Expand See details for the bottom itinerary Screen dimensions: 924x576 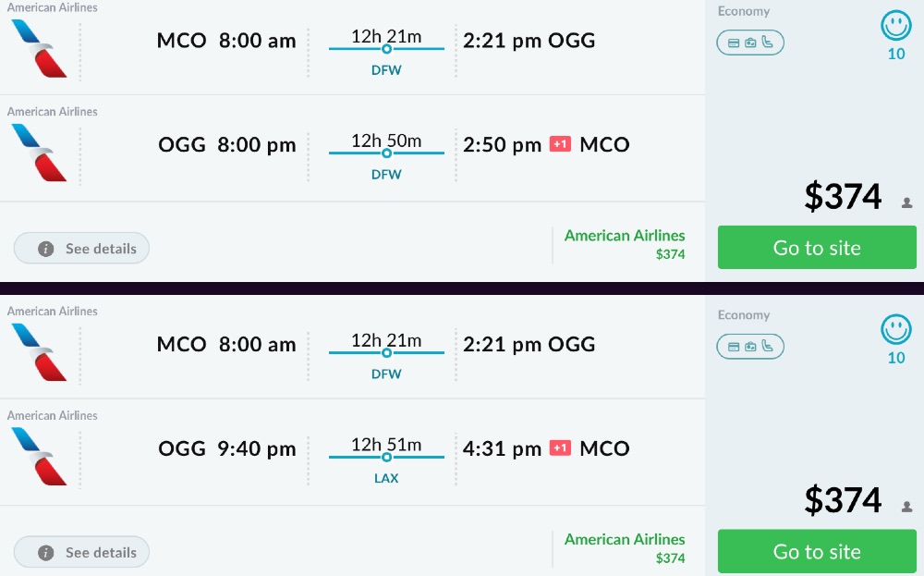tap(81, 553)
